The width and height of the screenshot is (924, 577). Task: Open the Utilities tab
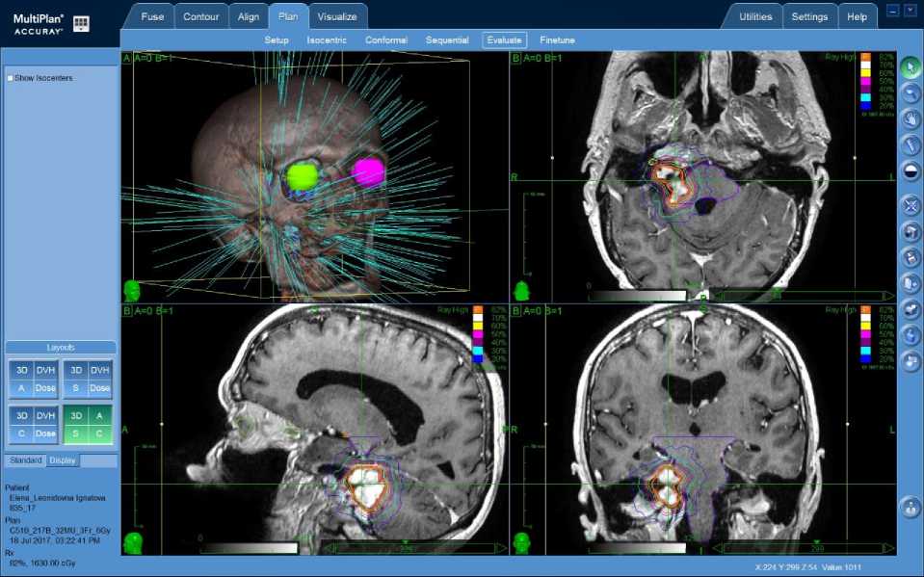click(x=755, y=16)
